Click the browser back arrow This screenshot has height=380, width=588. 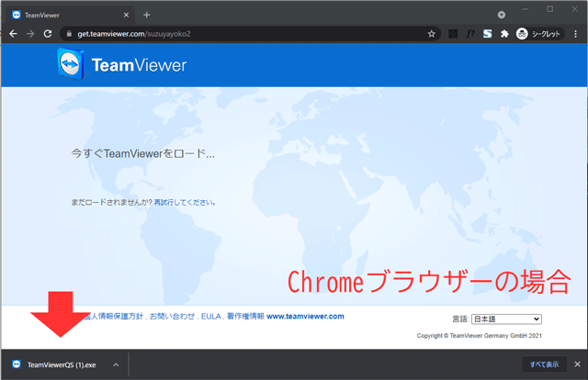(x=13, y=34)
